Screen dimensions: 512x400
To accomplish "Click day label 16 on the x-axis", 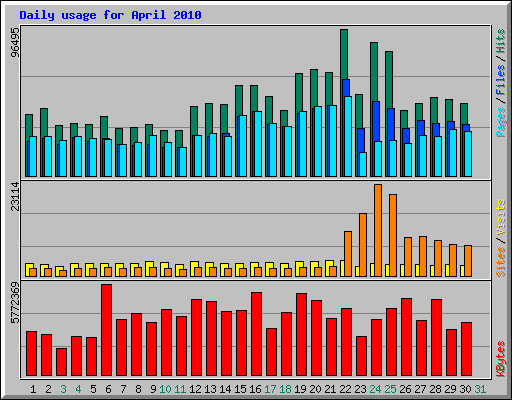I will (255, 389).
